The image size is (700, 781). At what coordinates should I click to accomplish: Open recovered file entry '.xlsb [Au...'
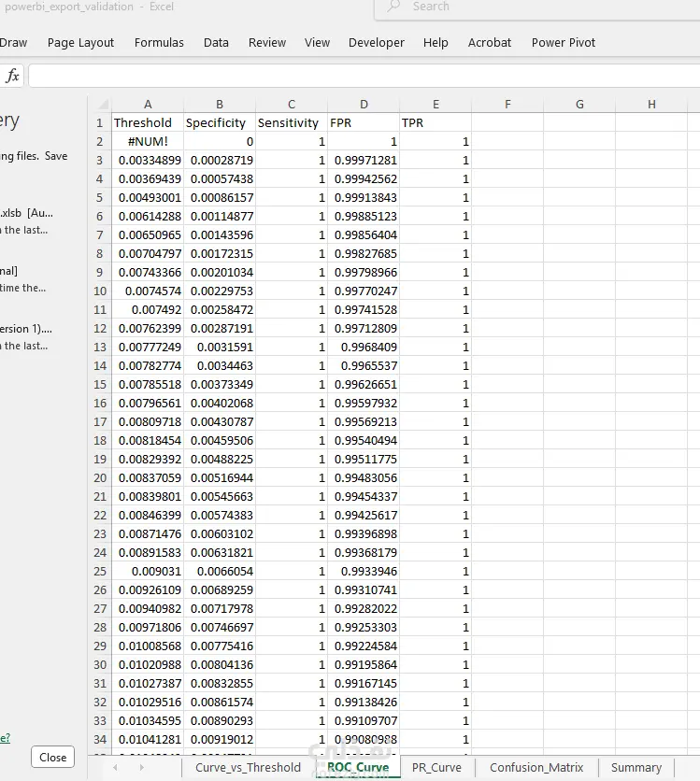tap(26, 213)
